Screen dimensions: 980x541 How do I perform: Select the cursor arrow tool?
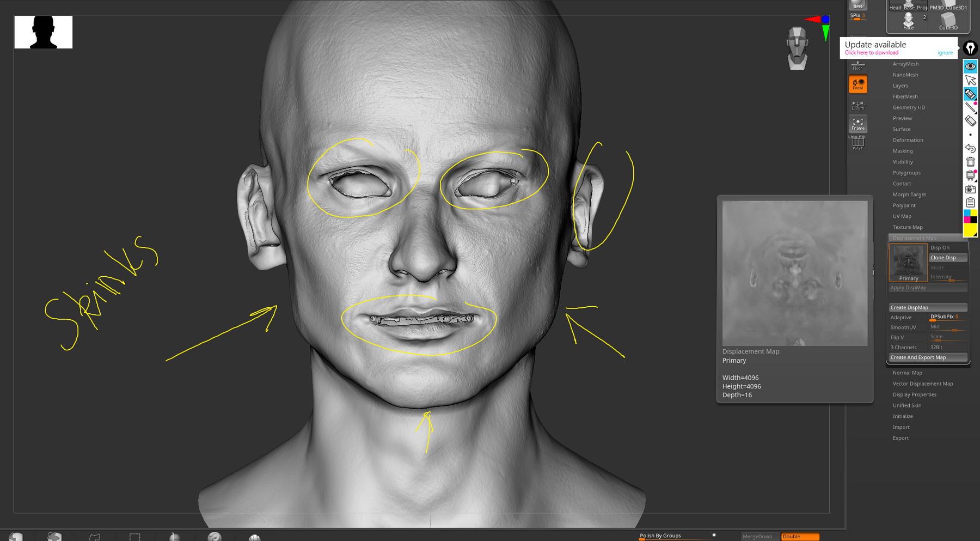[x=970, y=80]
